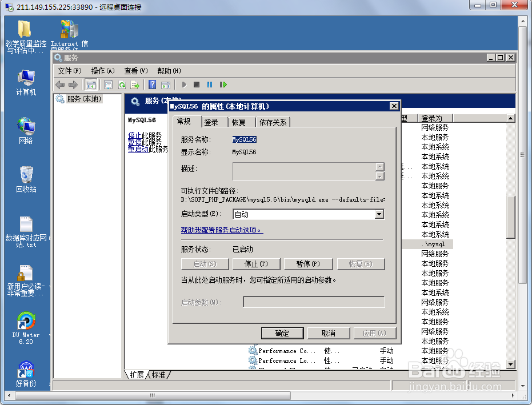
Task: Click the green Refresh toolbar icon
Action: point(122,85)
